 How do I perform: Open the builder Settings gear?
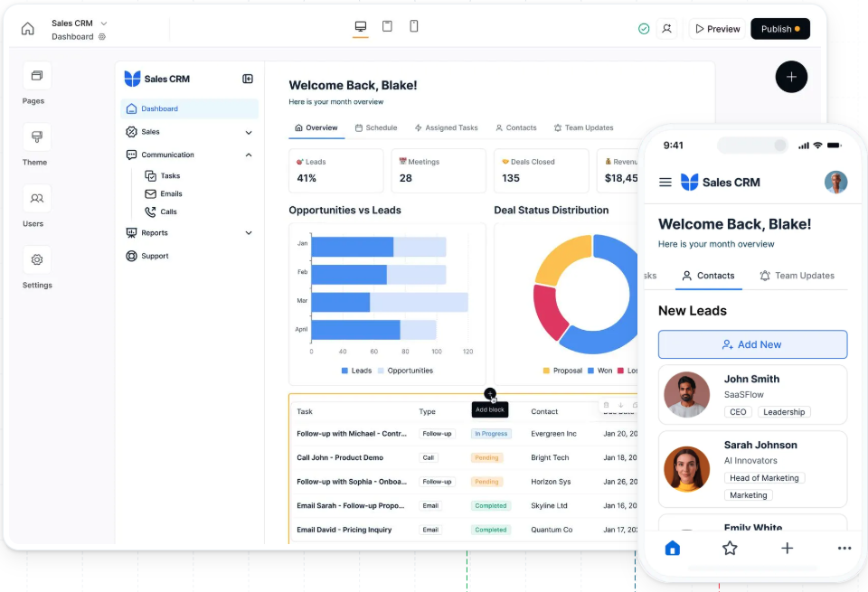tap(36, 260)
